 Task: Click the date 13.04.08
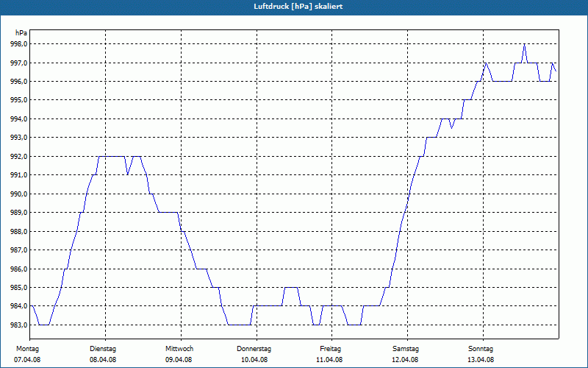point(481,360)
